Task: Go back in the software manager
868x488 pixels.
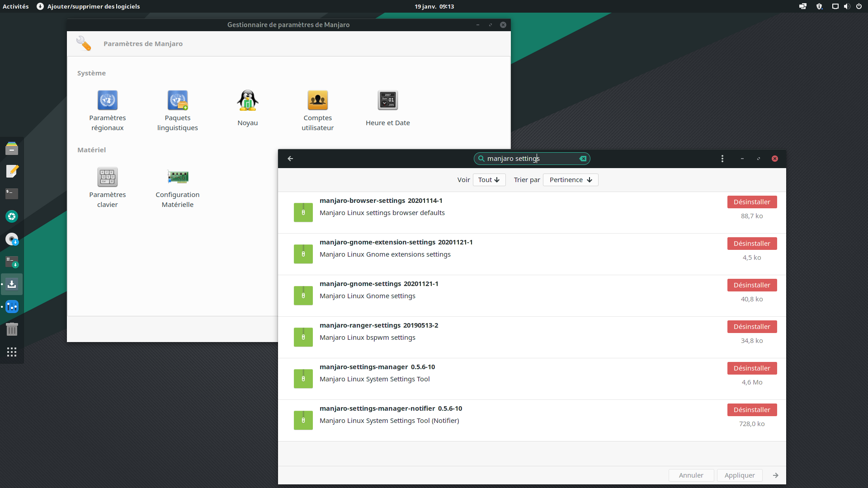Action: [291, 159]
